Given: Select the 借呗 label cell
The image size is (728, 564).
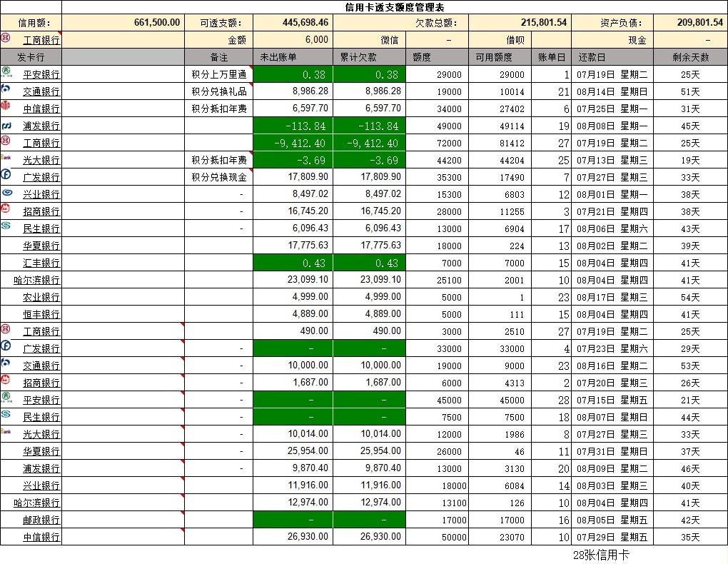Looking at the screenshot, I should 500,40.
